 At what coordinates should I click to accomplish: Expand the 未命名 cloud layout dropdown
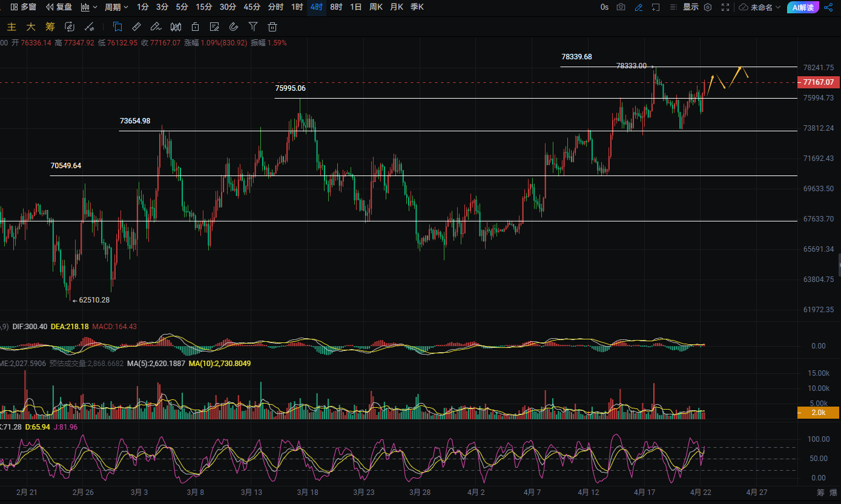coord(760,7)
